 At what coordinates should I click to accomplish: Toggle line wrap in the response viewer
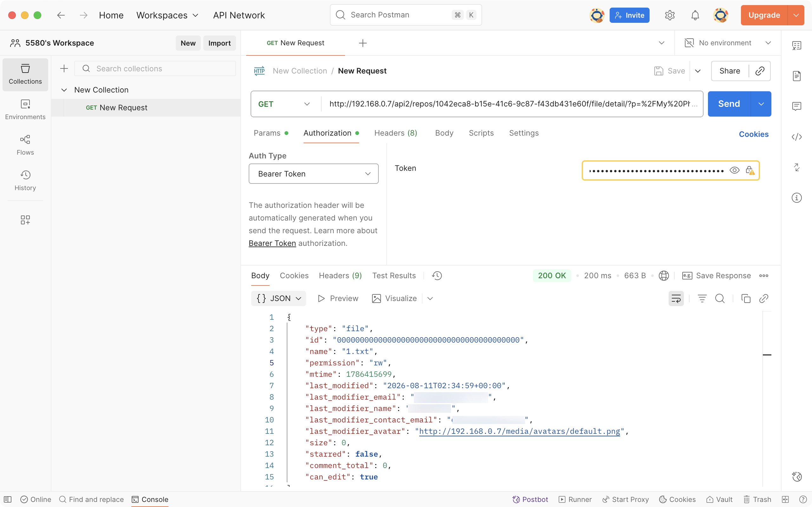pyautogui.click(x=676, y=298)
